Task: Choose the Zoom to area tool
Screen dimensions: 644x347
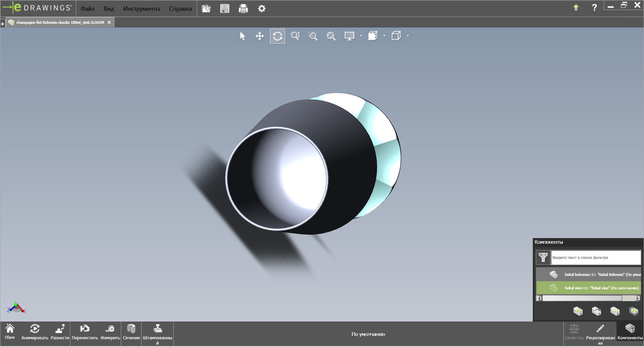Action: pyautogui.click(x=313, y=36)
